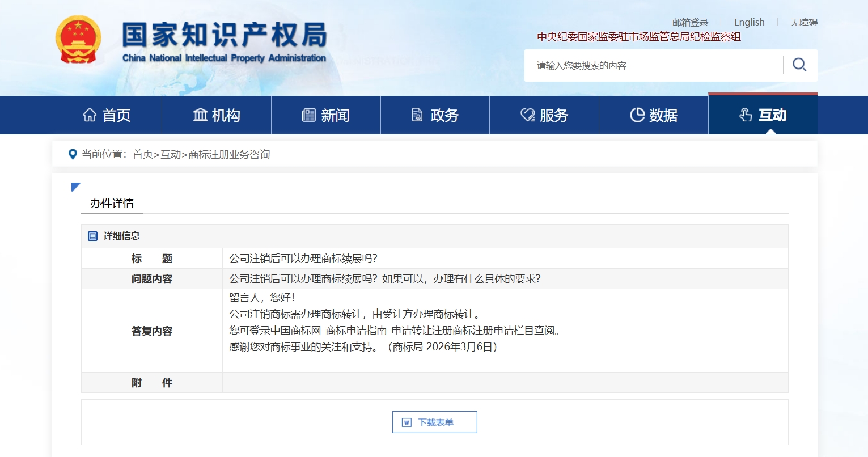Open the 邮箱登录 link
Viewport: 868px width, 457px height.
tap(690, 23)
